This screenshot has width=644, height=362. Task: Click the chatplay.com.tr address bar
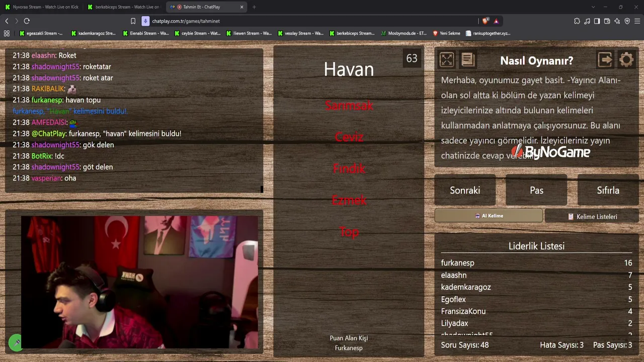pyautogui.click(x=312, y=21)
